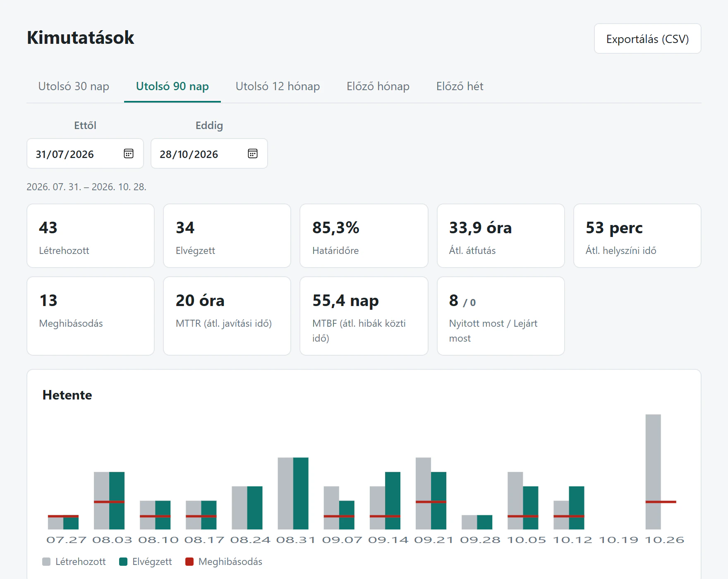Click the 33,9 óra Átl. átfutás card
This screenshot has height=579, width=728.
pyautogui.click(x=501, y=236)
